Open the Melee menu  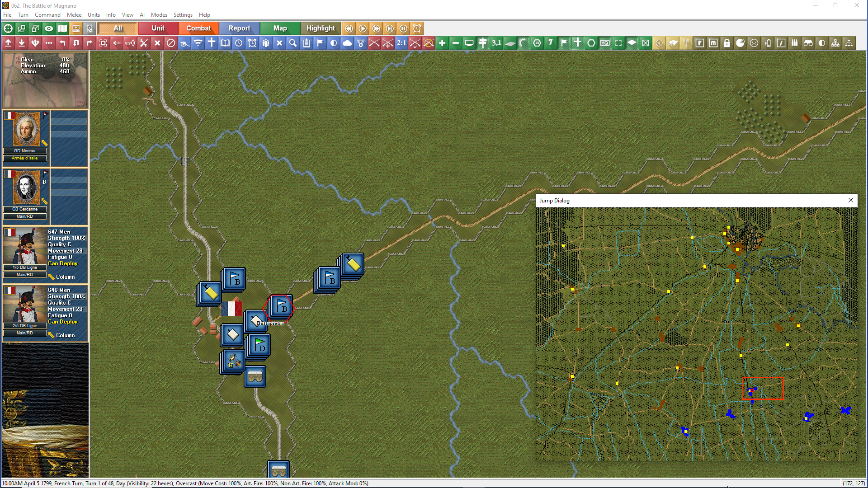74,15
